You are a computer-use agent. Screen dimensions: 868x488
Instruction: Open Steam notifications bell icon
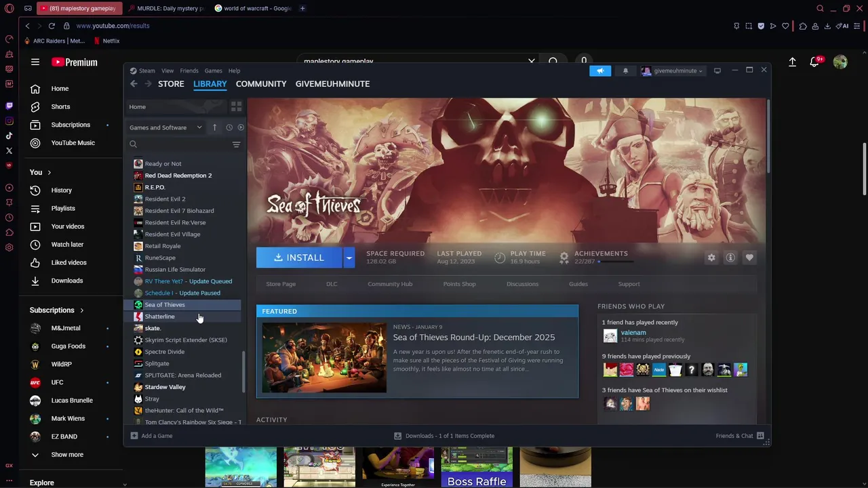(625, 70)
